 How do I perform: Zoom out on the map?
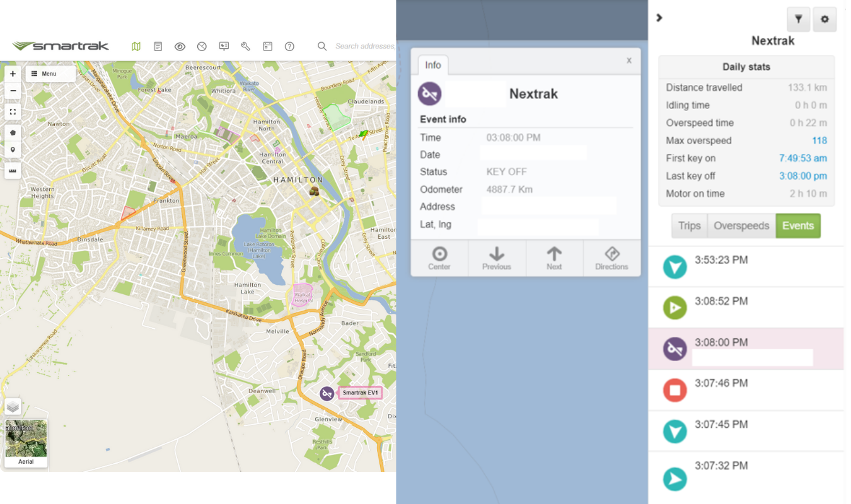pyautogui.click(x=13, y=91)
